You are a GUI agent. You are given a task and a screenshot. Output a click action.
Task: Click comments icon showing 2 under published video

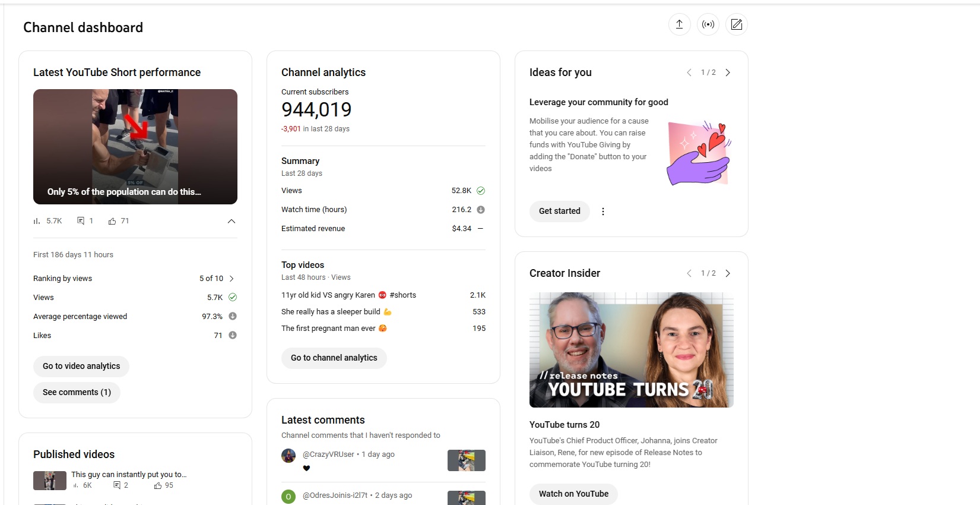(117, 485)
